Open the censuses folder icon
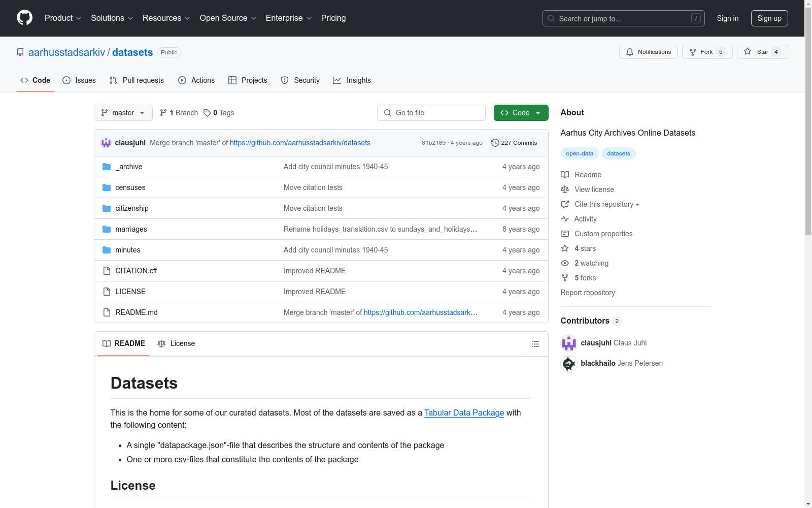812x508 pixels. [107, 187]
